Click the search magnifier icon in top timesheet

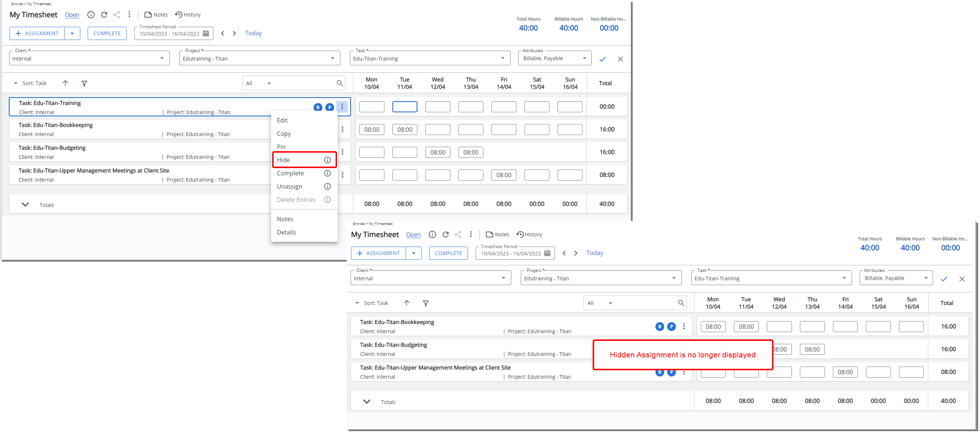point(340,83)
